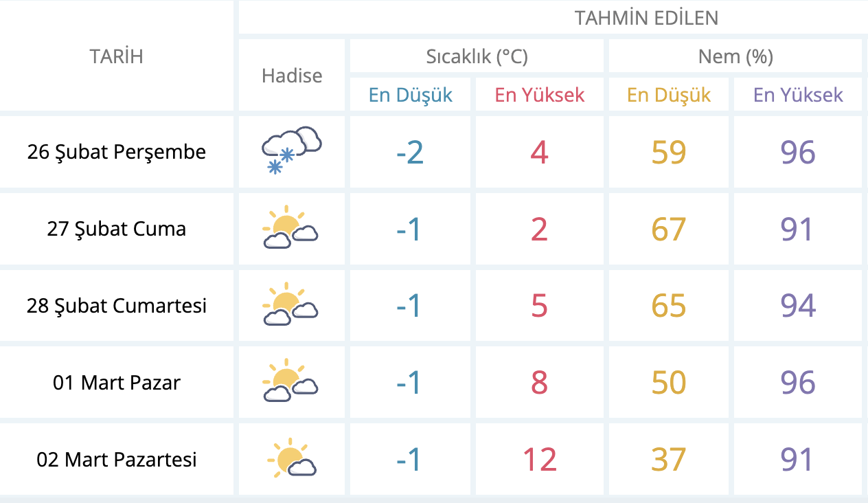Click the snowy weather icon for 26 Şubat
The image size is (868, 503).
point(291,150)
